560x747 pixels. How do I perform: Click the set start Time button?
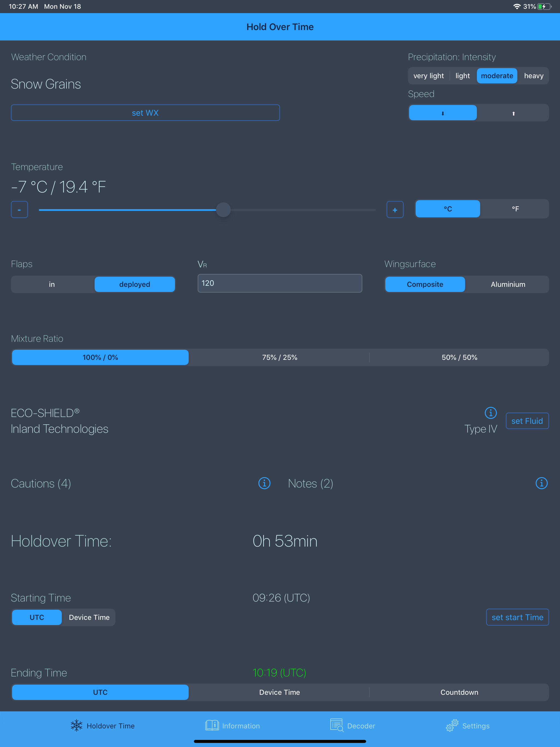[517, 617]
